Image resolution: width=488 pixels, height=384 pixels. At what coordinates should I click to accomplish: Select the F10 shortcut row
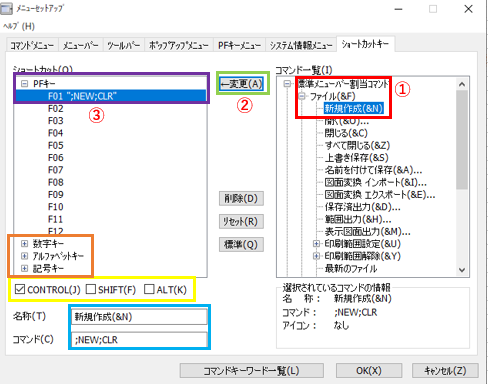[x=56, y=207]
